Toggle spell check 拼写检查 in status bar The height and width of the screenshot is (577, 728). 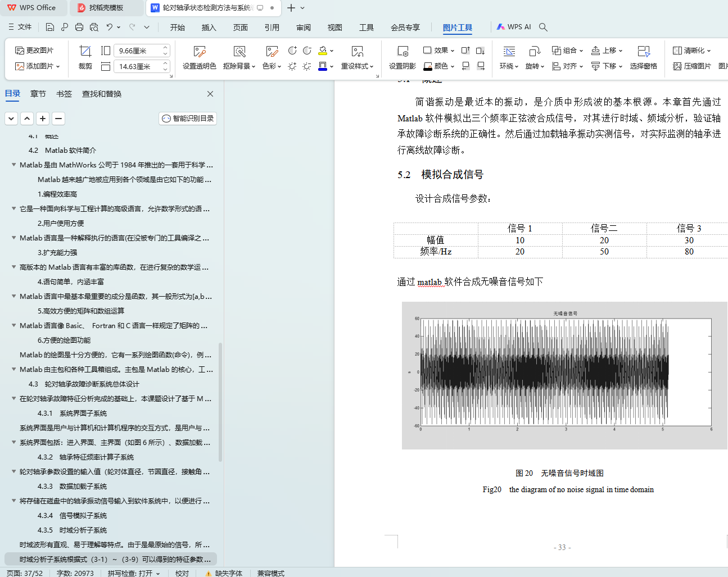[134, 573]
